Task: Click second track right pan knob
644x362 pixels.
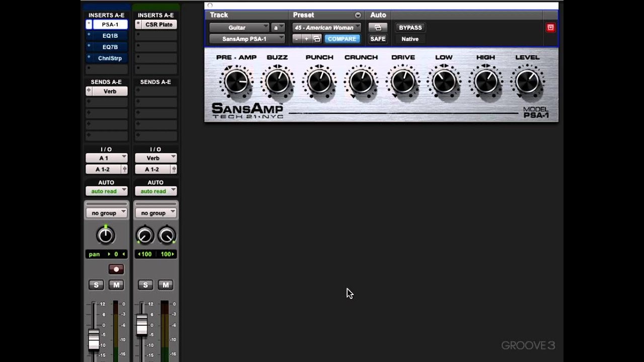Action: (167, 235)
